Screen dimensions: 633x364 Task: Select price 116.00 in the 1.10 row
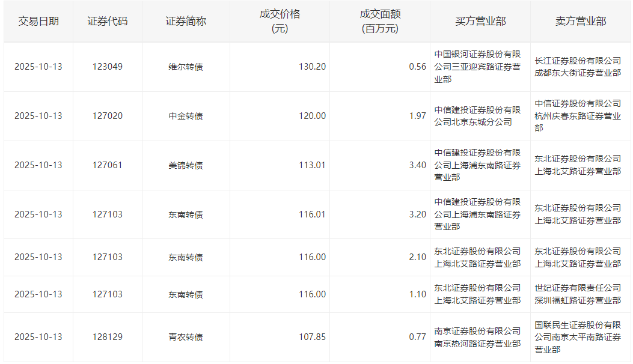click(312, 294)
